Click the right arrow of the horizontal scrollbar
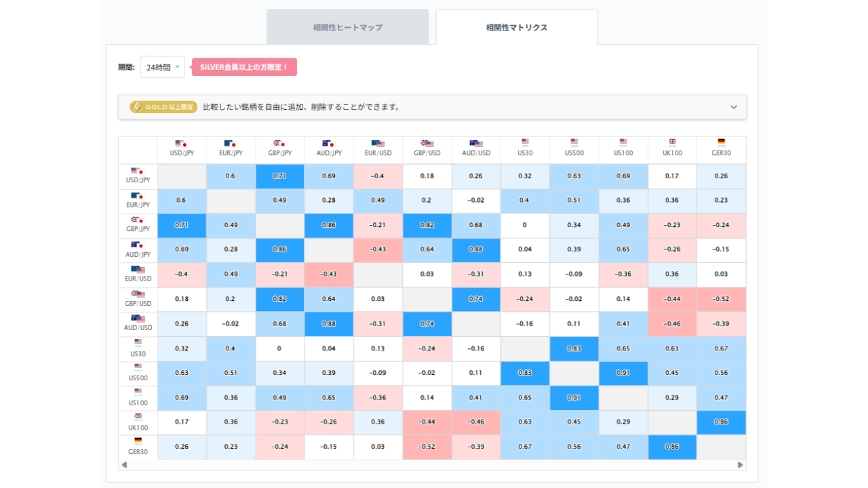The image size is (868, 488). [x=741, y=465]
